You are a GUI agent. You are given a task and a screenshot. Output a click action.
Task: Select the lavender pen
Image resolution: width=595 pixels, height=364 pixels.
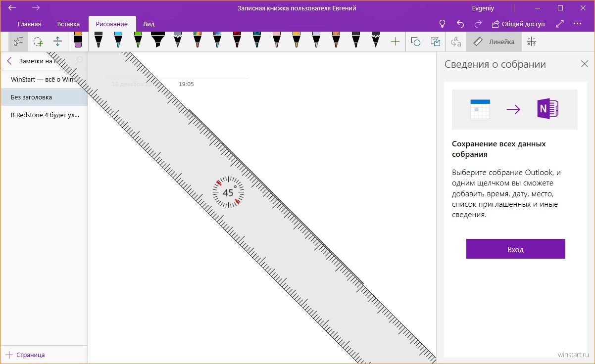[316, 40]
